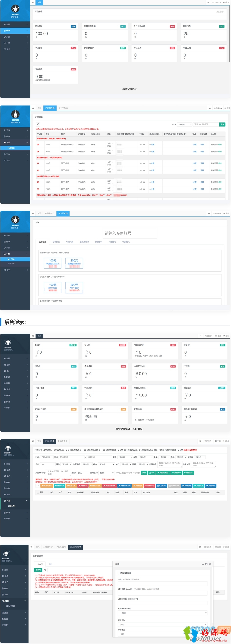The height and width of the screenshot is (644, 231).
Task: Click the 产品 icon in the 账户余额 dashboard sidebar
Action: (x=5, y=37)
